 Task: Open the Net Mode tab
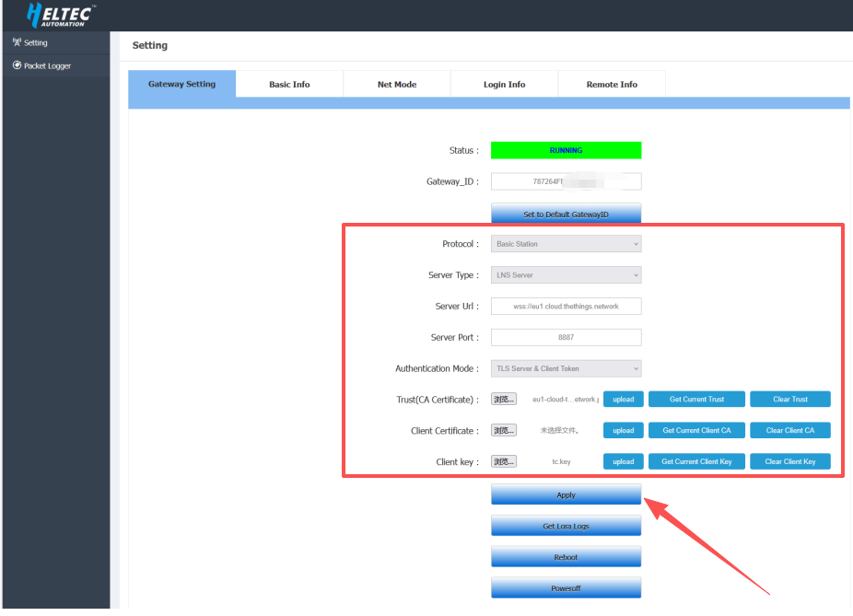397,85
